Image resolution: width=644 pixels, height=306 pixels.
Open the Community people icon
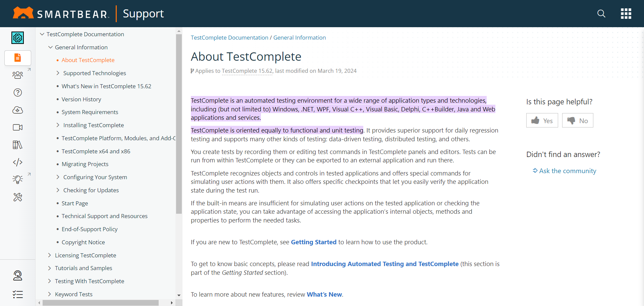click(18, 75)
